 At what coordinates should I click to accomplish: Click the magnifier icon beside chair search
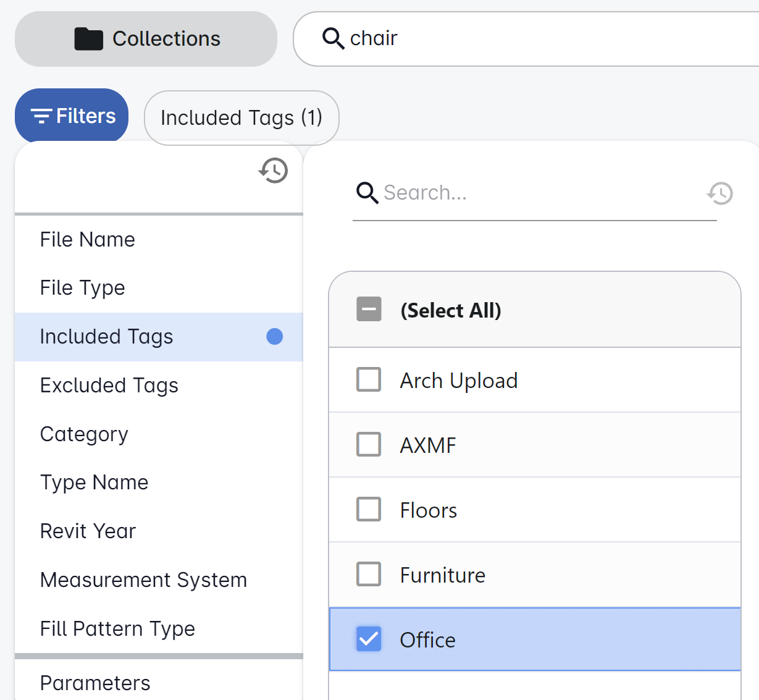click(x=333, y=38)
